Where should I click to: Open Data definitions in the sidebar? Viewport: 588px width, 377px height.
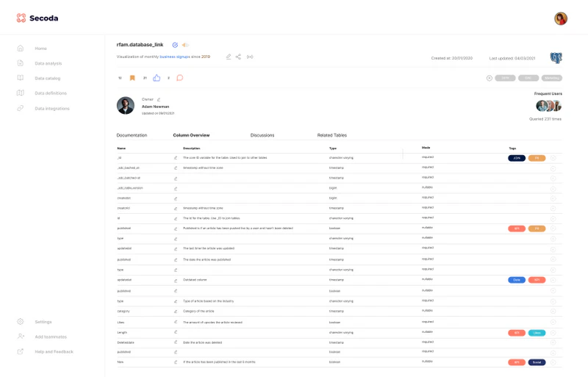tap(51, 93)
